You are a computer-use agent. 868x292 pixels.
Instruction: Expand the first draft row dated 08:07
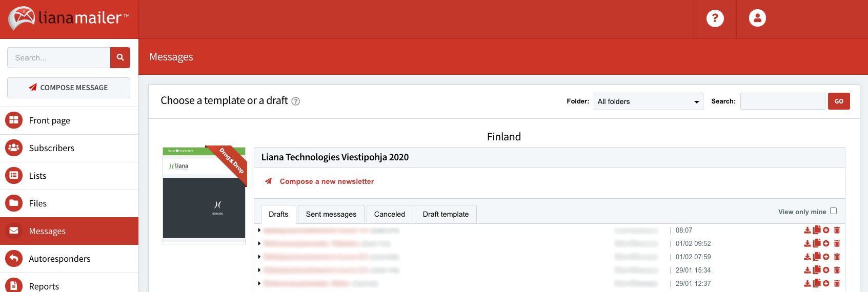tap(259, 230)
